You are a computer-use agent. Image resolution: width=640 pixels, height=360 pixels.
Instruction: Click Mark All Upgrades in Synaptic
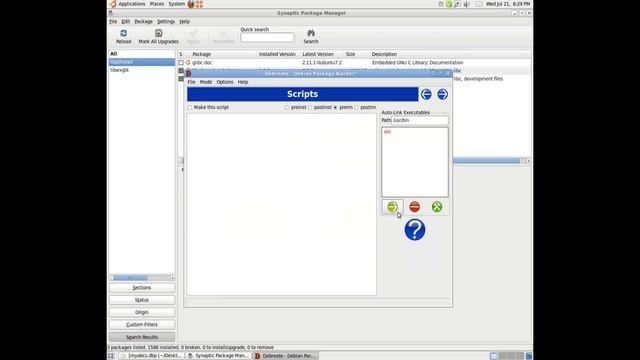158,36
